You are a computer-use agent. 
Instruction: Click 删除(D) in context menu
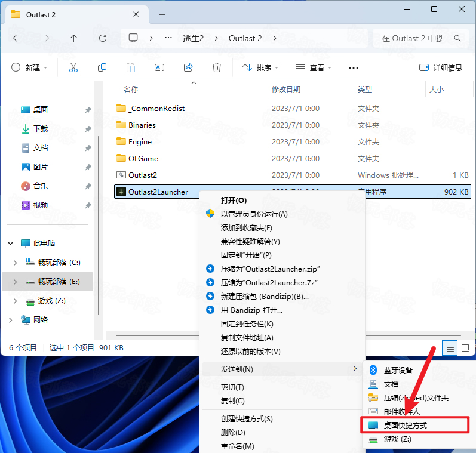(x=233, y=432)
